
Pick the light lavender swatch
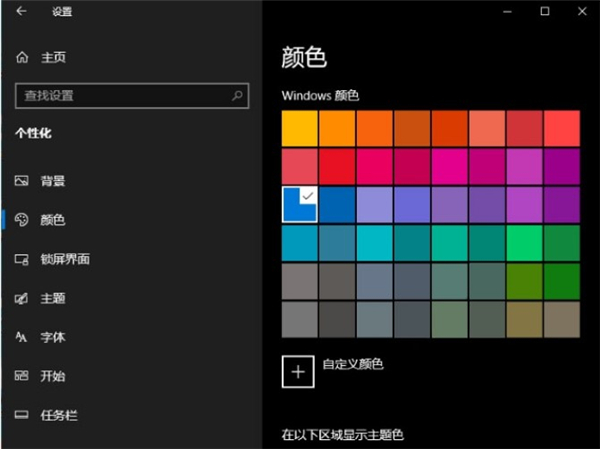click(375, 205)
